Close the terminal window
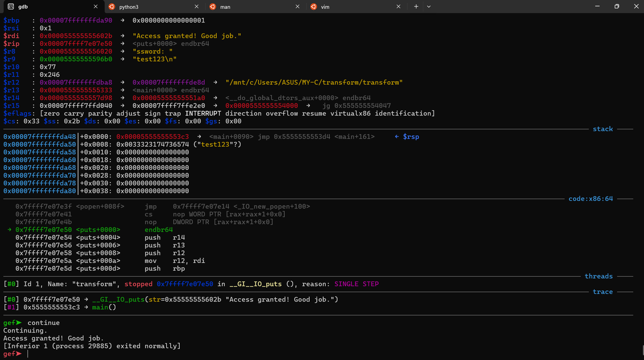Image resolution: width=644 pixels, height=360 pixels. click(635, 6)
